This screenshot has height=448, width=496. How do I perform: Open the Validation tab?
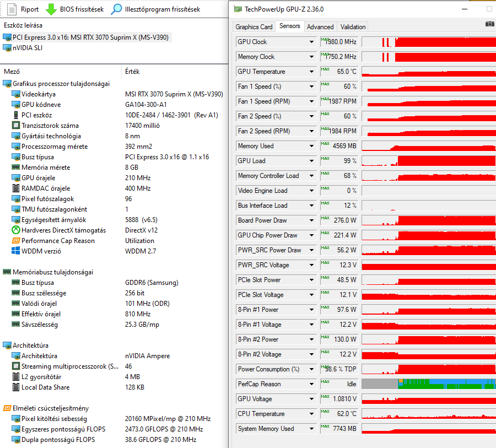point(353,27)
